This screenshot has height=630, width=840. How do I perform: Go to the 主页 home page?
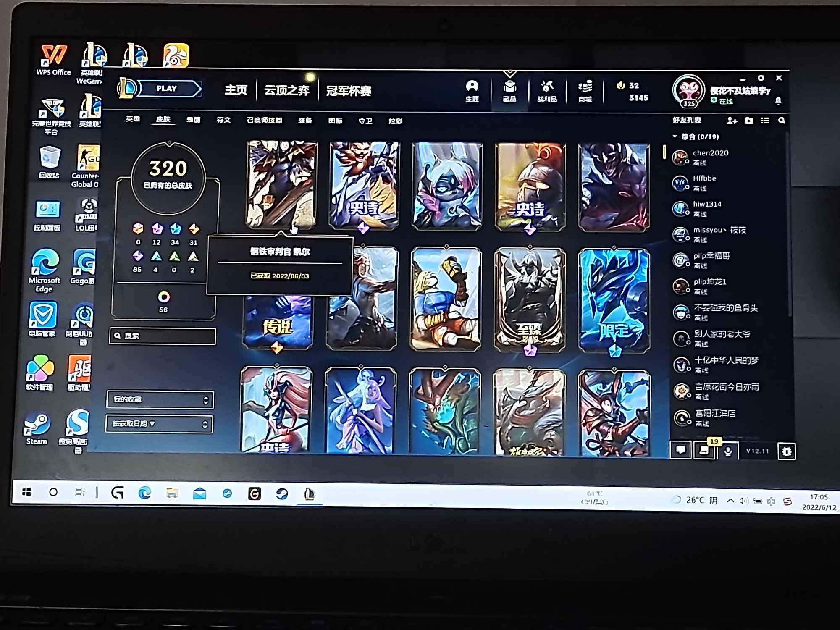236,90
